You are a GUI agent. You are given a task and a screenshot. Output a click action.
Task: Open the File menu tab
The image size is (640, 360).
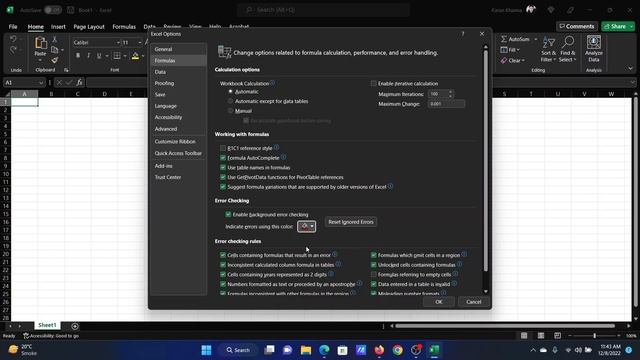click(13, 27)
